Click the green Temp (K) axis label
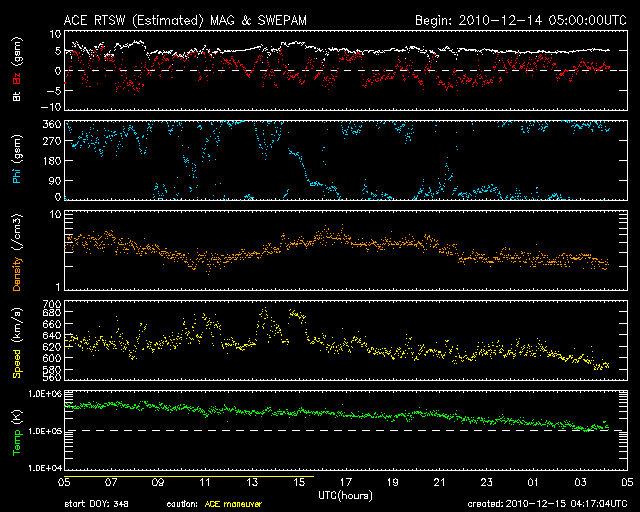This screenshot has height=512, width=640. [16, 430]
